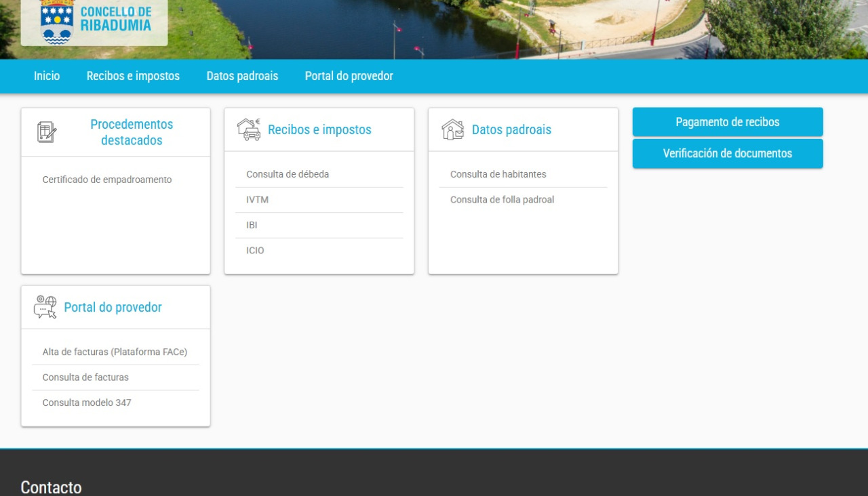
Task: Select the ICIO tax link
Action: (x=255, y=251)
